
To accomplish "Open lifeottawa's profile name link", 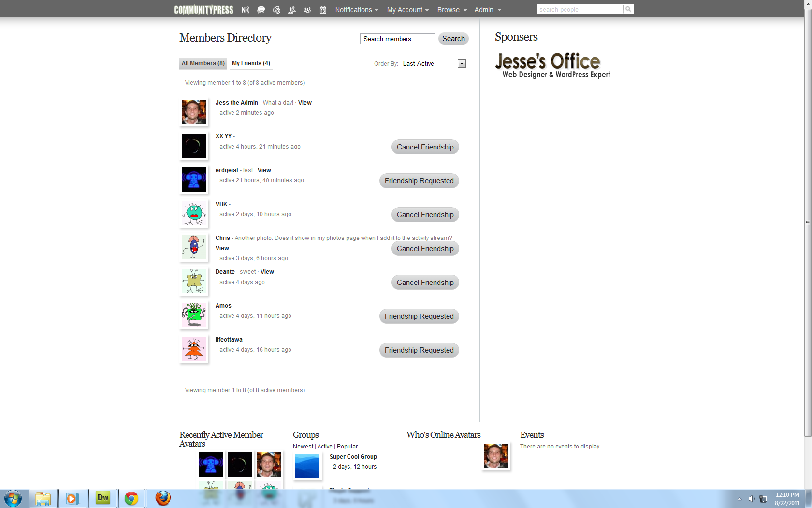I will point(229,340).
